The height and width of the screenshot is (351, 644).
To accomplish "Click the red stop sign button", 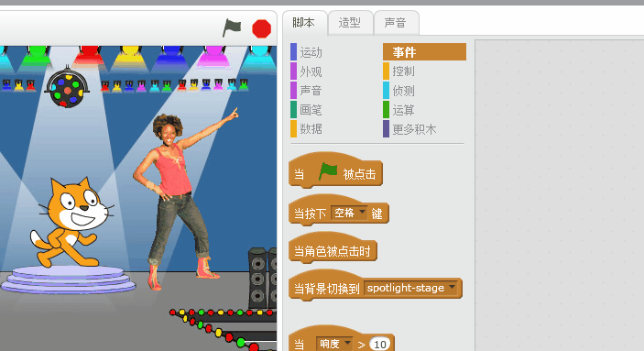I will (x=262, y=28).
